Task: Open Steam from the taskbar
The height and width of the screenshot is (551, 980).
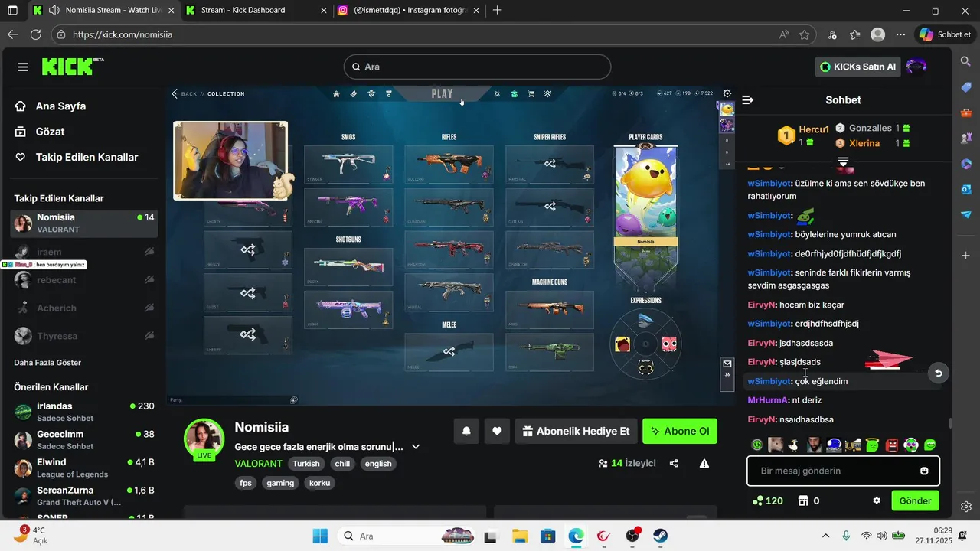Action: click(660, 536)
